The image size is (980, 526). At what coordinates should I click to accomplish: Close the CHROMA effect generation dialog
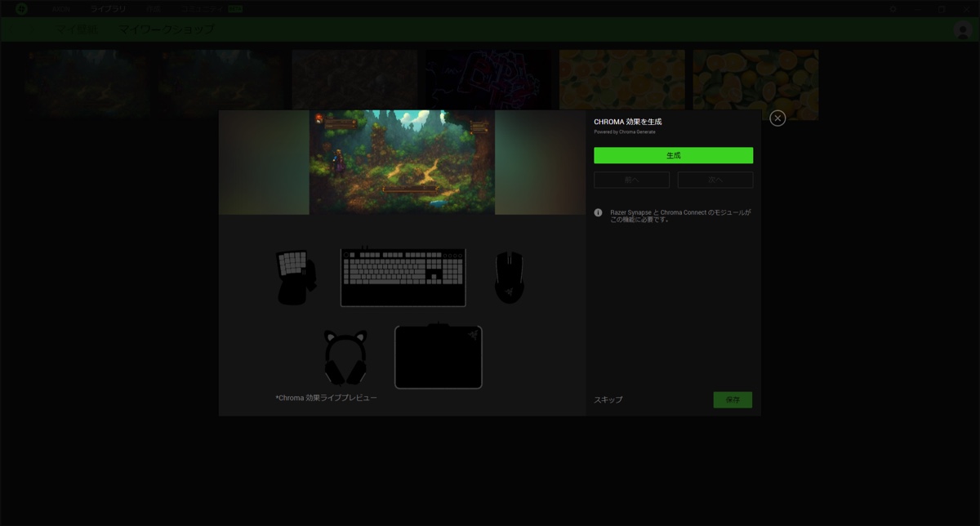pos(777,118)
